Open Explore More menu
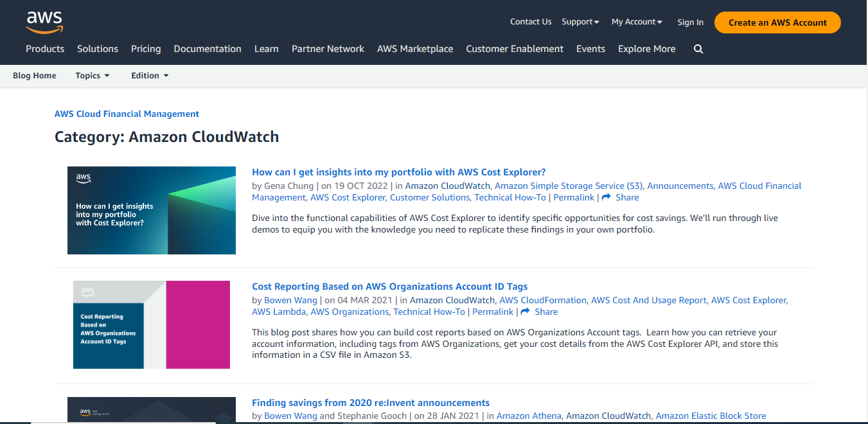Viewport: 868px width, 424px height. click(x=646, y=49)
